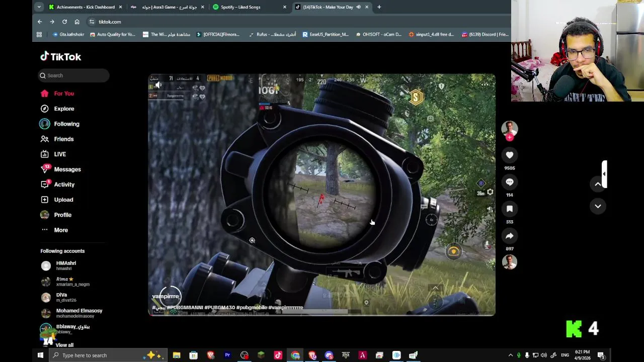Open the ENG language switcher
644x362 pixels.
click(565, 355)
